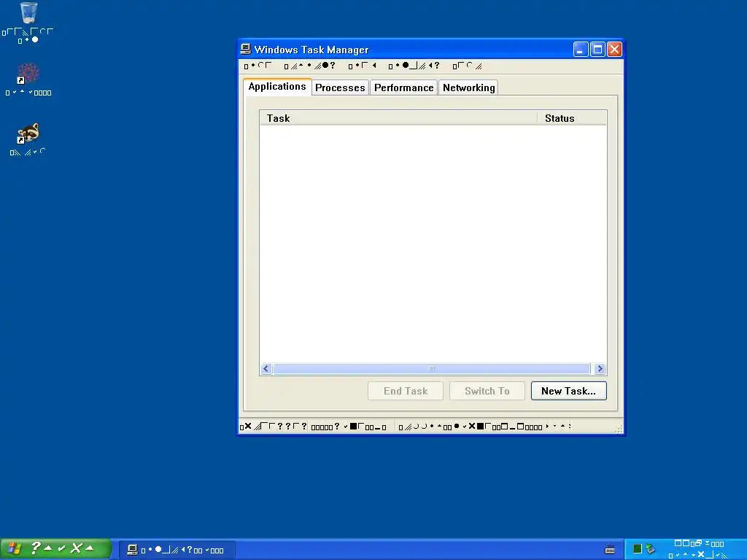Viewport: 747px width, 560px height.
Task: Switch to the Processes tab
Action: tap(340, 87)
